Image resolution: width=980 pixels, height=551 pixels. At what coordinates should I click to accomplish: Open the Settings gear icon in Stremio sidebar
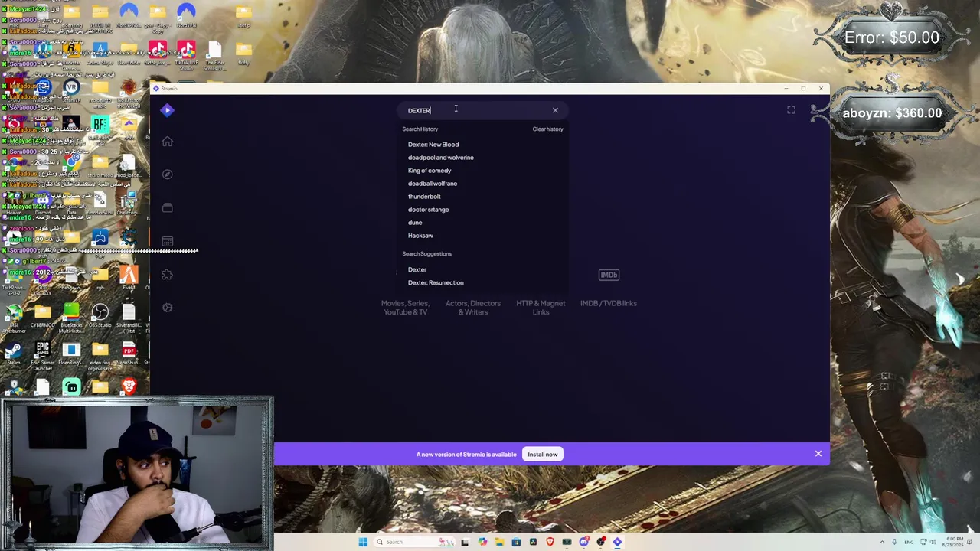coord(168,308)
